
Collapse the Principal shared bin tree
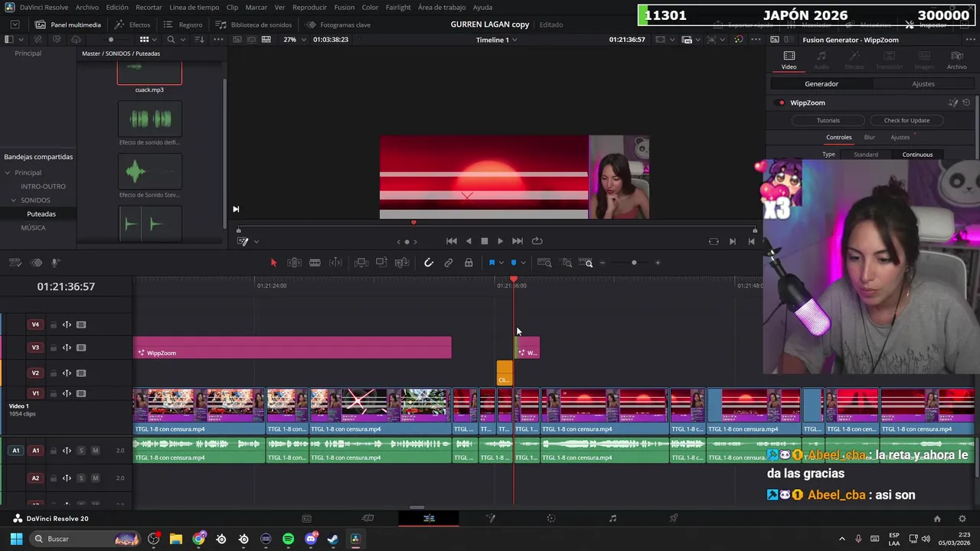(x=7, y=173)
